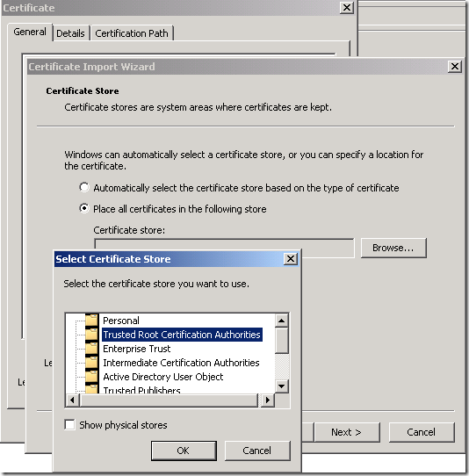Close the Certificate Import Wizard window

pyautogui.click(x=454, y=66)
